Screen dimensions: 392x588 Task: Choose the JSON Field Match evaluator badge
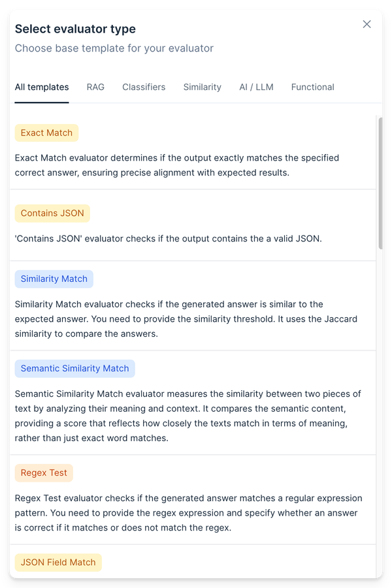pyautogui.click(x=58, y=562)
